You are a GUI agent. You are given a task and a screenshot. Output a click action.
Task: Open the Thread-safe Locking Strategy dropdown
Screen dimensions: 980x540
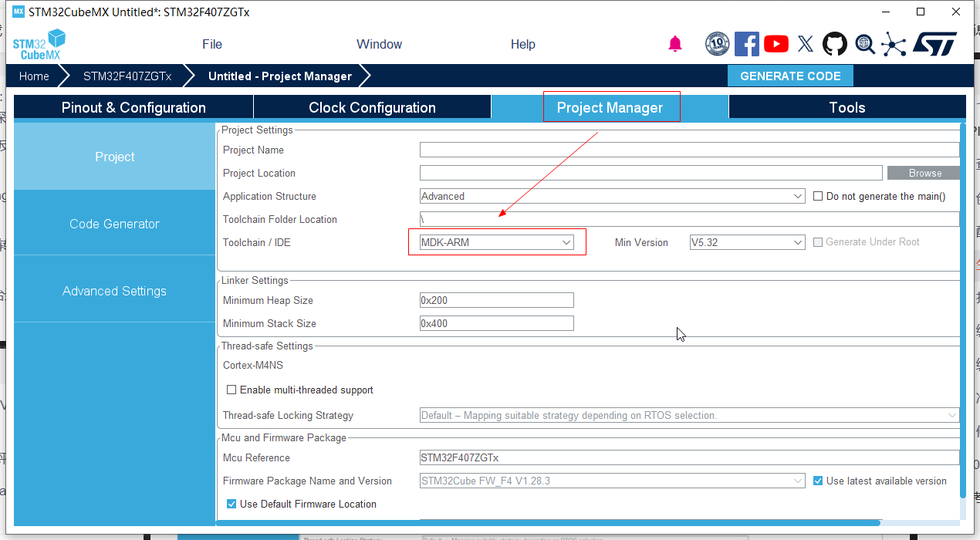(690, 415)
